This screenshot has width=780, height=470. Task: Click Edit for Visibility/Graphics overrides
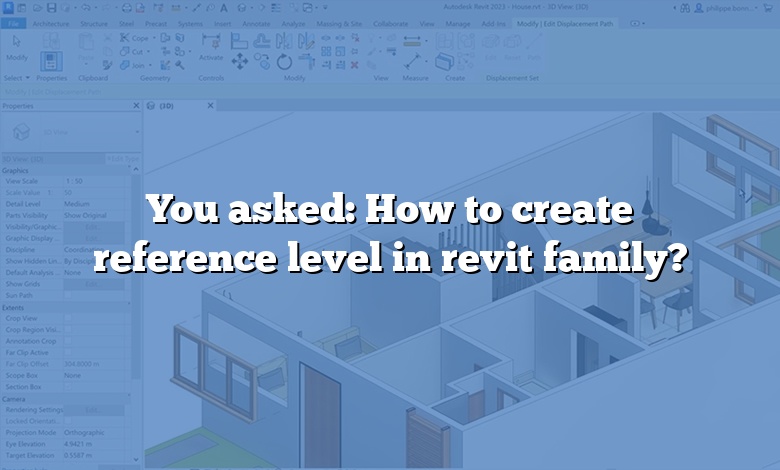point(94,227)
